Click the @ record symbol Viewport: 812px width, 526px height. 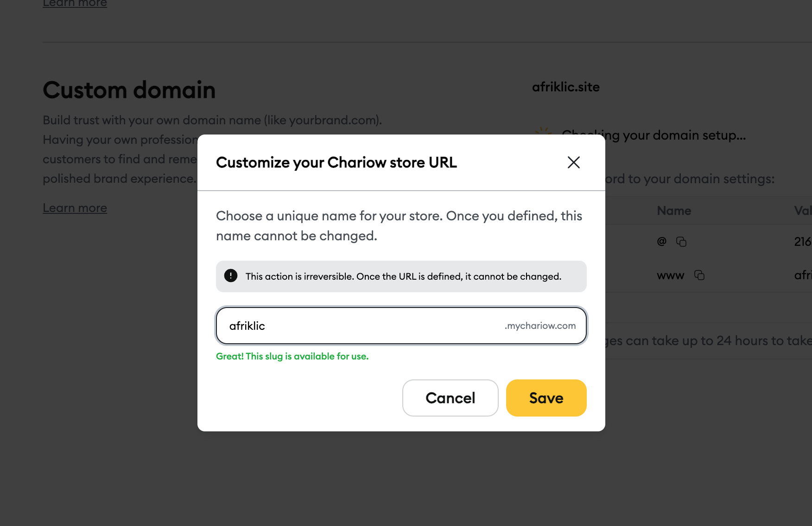tap(661, 241)
